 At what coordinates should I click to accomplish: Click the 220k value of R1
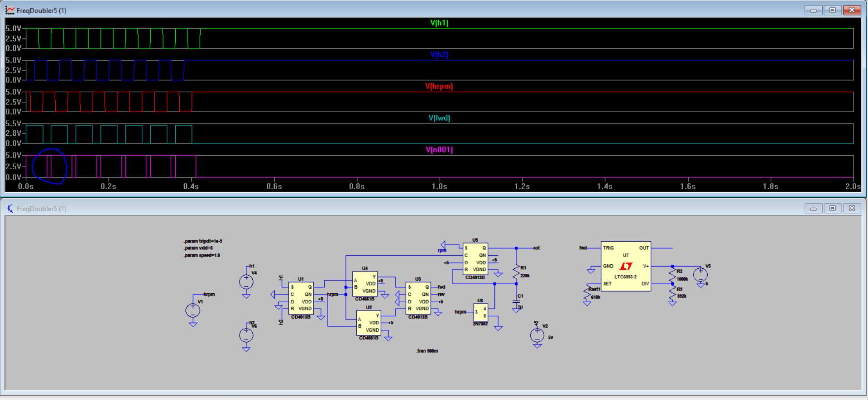coord(525,276)
